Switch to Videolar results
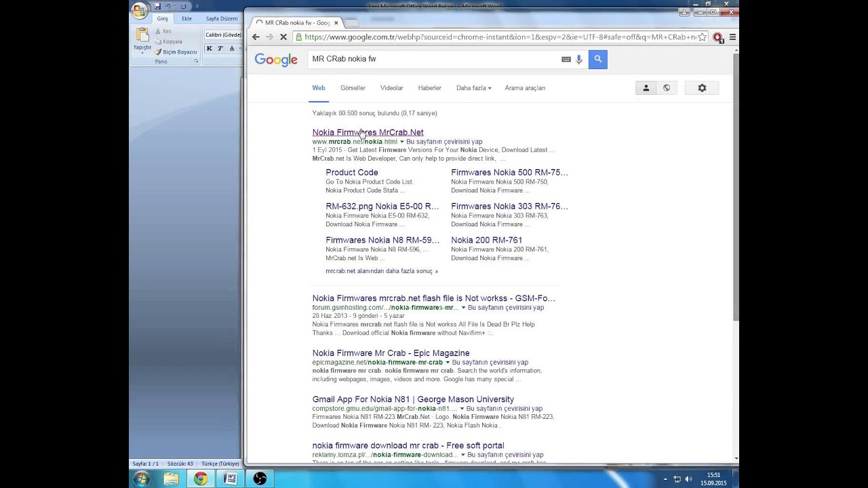 (x=391, y=88)
